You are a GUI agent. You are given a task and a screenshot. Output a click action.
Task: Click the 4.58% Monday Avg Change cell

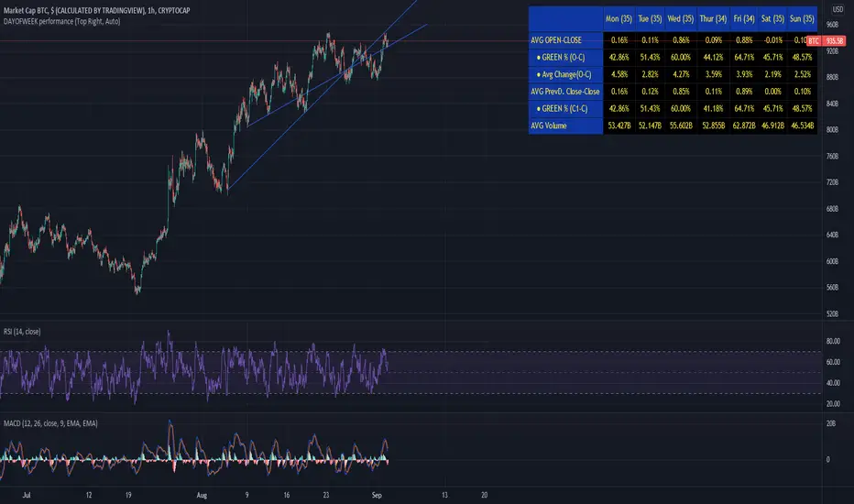tap(619, 74)
